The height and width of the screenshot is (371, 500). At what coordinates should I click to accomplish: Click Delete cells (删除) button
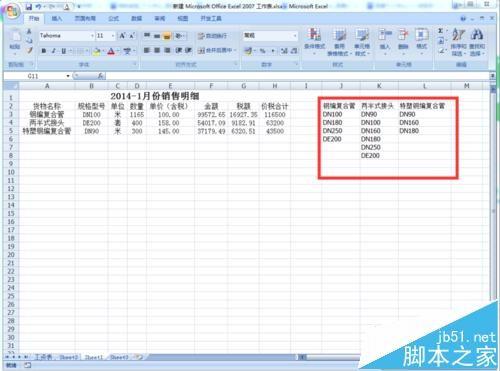(403, 42)
